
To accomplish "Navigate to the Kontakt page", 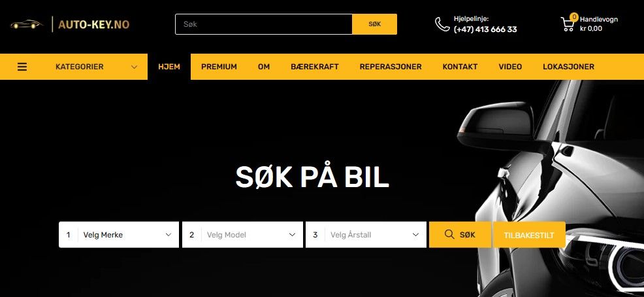I will tap(460, 67).
